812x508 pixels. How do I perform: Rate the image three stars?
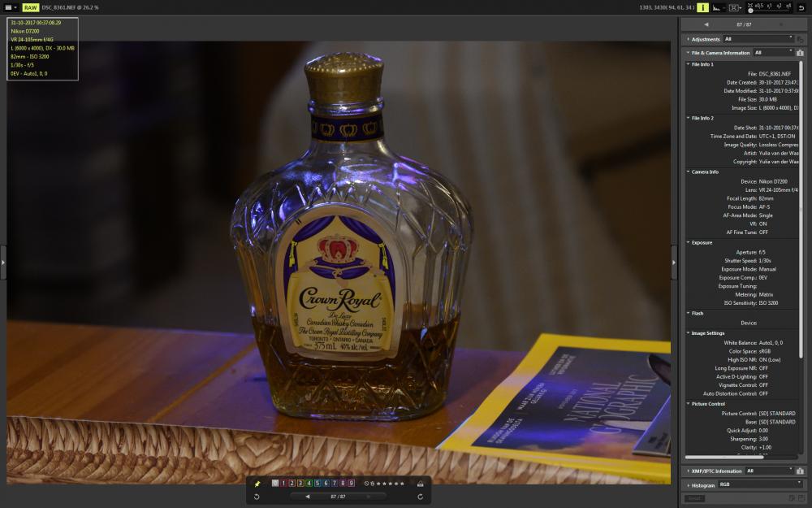[x=390, y=484]
